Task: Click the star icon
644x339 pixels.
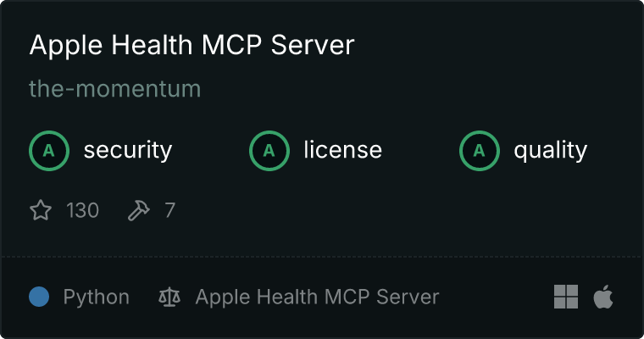Action: click(x=41, y=210)
